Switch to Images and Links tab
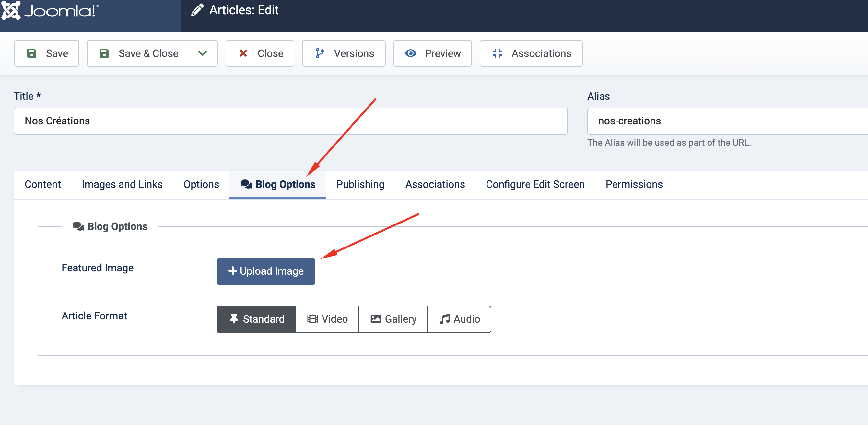This screenshot has height=425, width=868. click(x=122, y=184)
